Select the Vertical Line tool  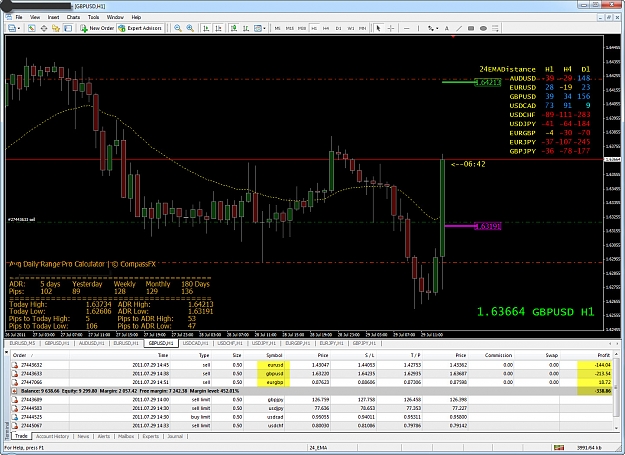tap(419, 28)
